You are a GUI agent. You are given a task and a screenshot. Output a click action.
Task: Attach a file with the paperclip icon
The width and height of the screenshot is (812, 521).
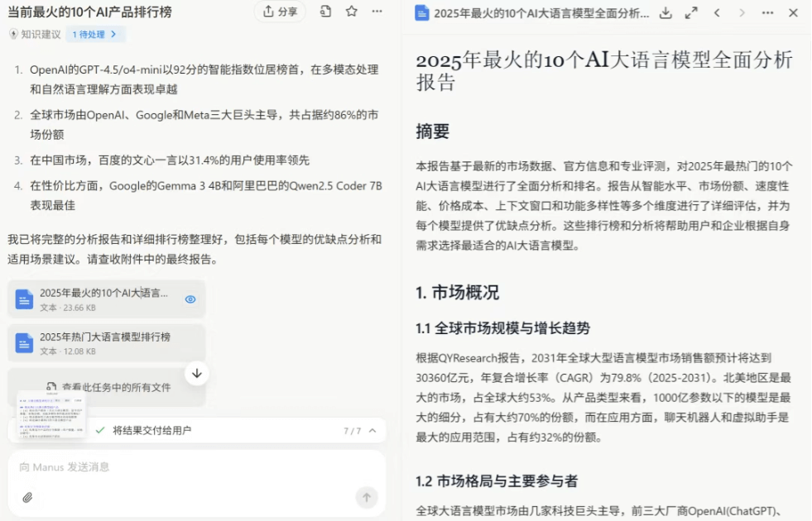click(26, 498)
